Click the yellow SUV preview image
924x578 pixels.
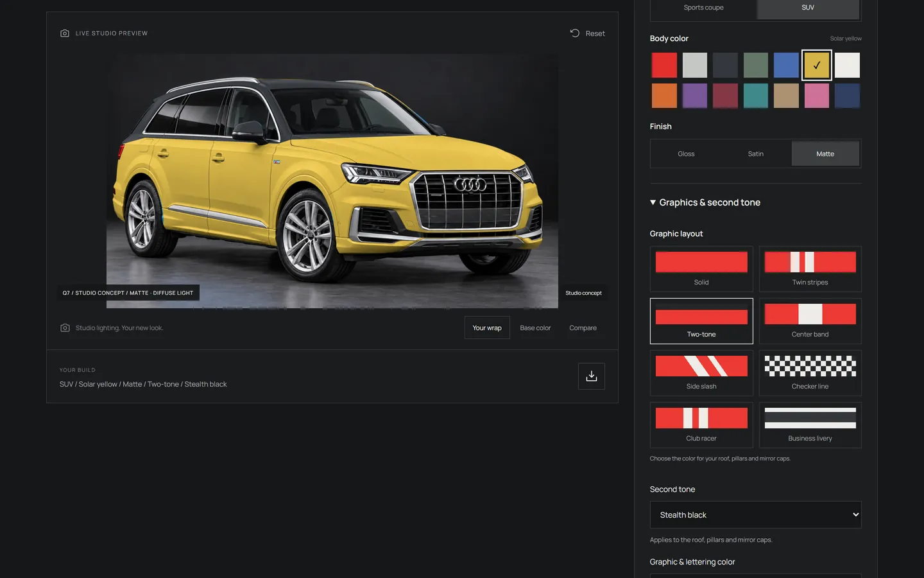coord(332,181)
